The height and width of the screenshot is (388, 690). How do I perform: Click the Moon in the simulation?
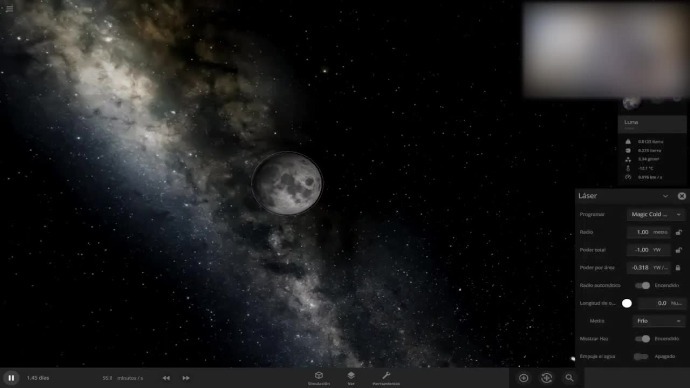[x=287, y=183]
